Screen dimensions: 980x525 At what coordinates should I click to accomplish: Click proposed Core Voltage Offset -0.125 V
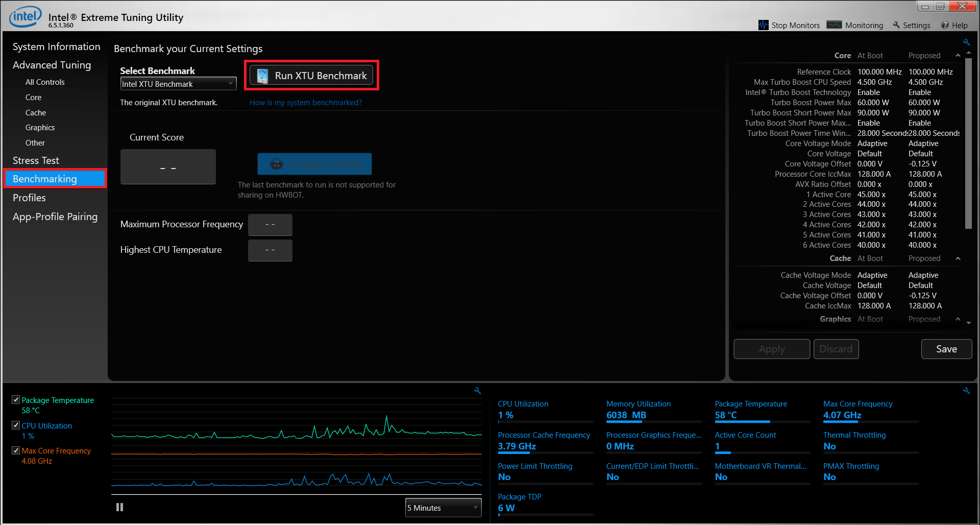(x=922, y=164)
